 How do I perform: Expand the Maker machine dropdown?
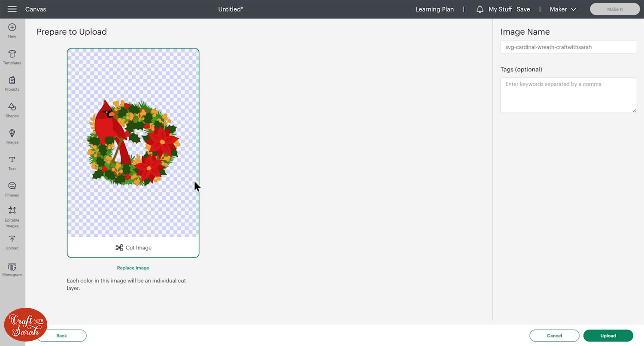tap(563, 9)
